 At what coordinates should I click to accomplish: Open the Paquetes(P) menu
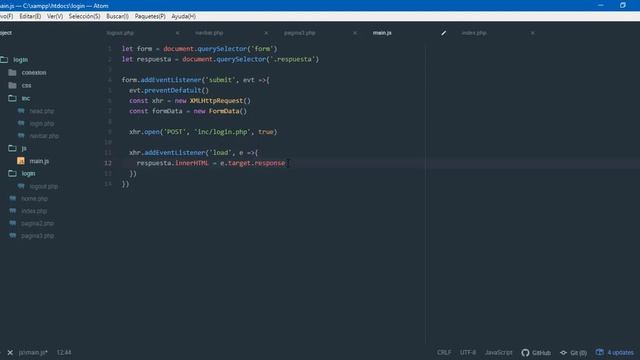150,16
